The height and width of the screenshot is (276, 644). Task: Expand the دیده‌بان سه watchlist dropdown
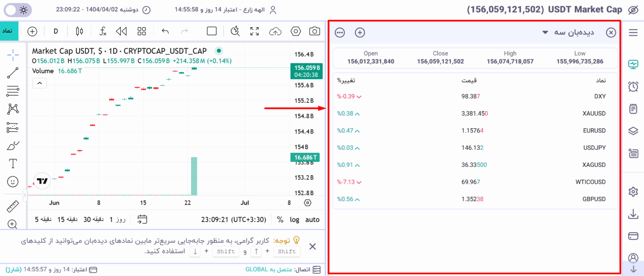coord(545,32)
